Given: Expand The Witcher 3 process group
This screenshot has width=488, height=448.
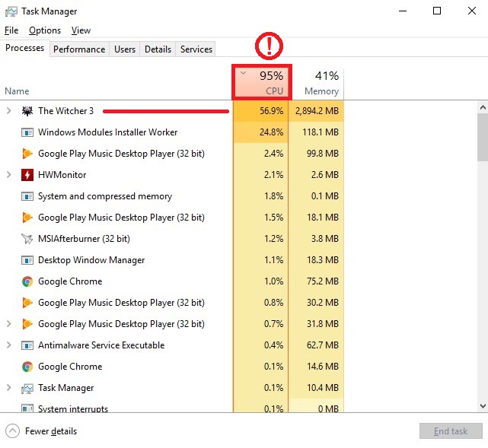Looking at the screenshot, I should (x=9, y=111).
